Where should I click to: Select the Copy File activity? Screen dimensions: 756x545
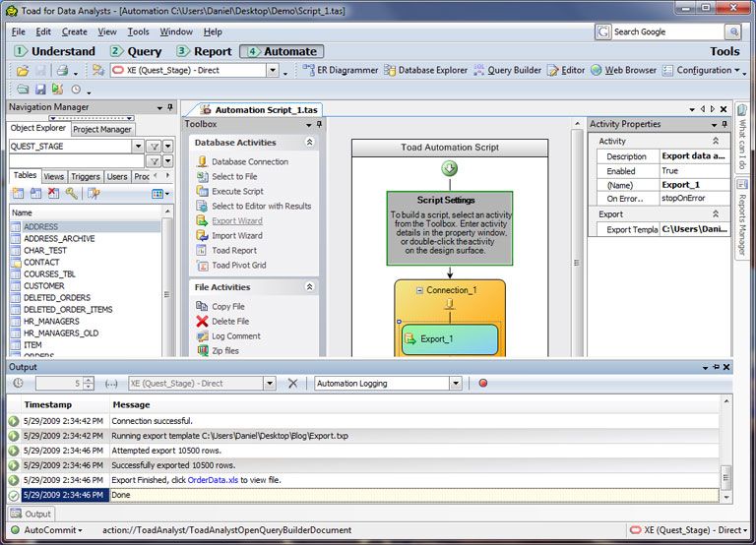click(220, 307)
